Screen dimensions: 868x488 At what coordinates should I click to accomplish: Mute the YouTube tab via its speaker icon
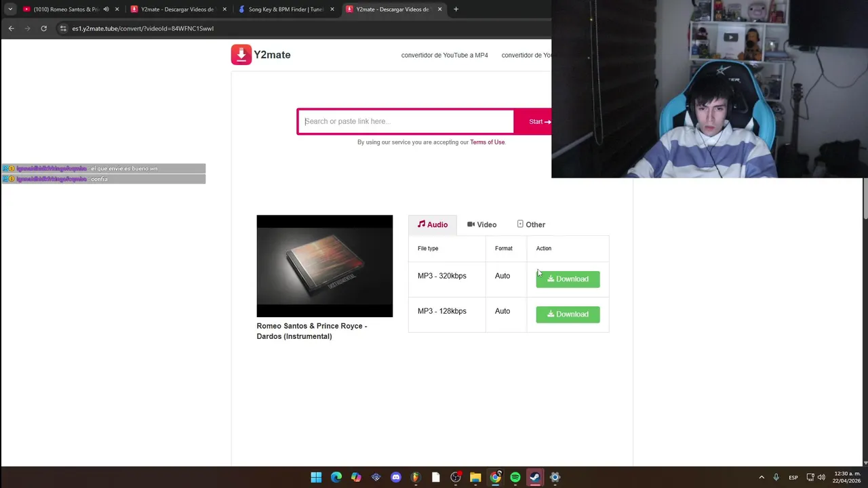pos(106,9)
